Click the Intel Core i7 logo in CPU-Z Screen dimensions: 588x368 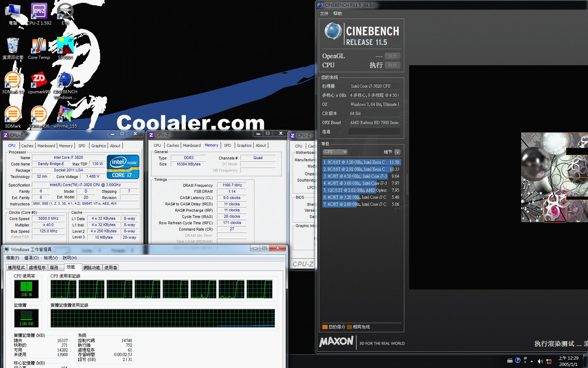[x=123, y=167]
